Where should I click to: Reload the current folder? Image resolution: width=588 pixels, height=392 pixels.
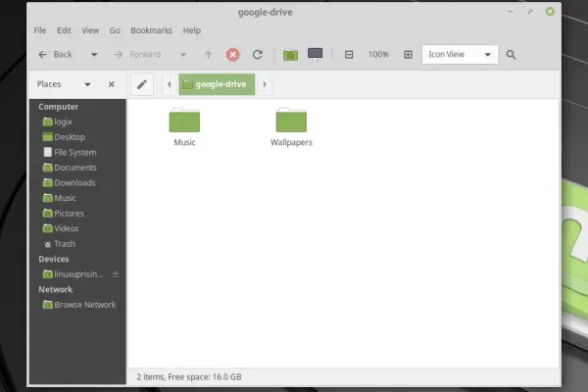click(257, 55)
